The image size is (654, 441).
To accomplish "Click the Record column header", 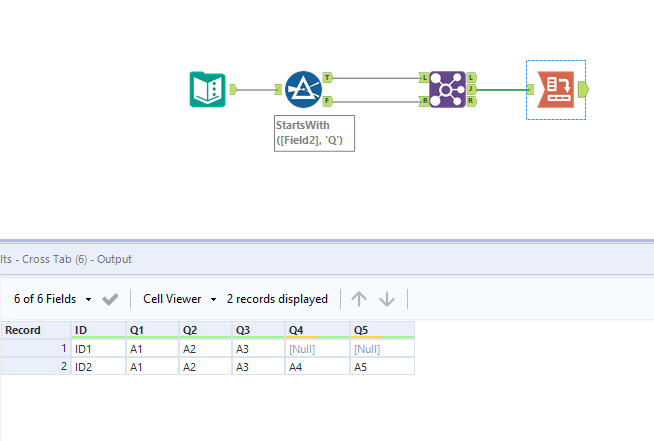I will coord(36,330).
